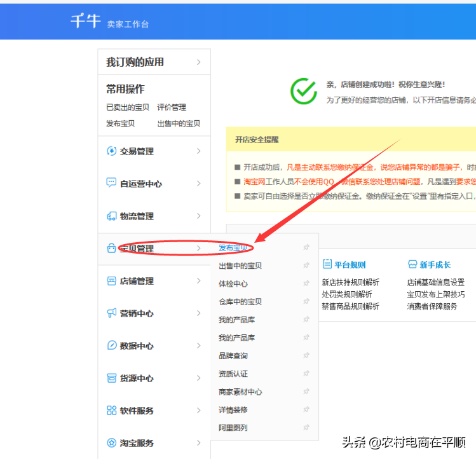Screen dimensions: 476x459
Task: Select 发布宝贝 in the 宝贝管理 submenu
Action: pos(233,247)
